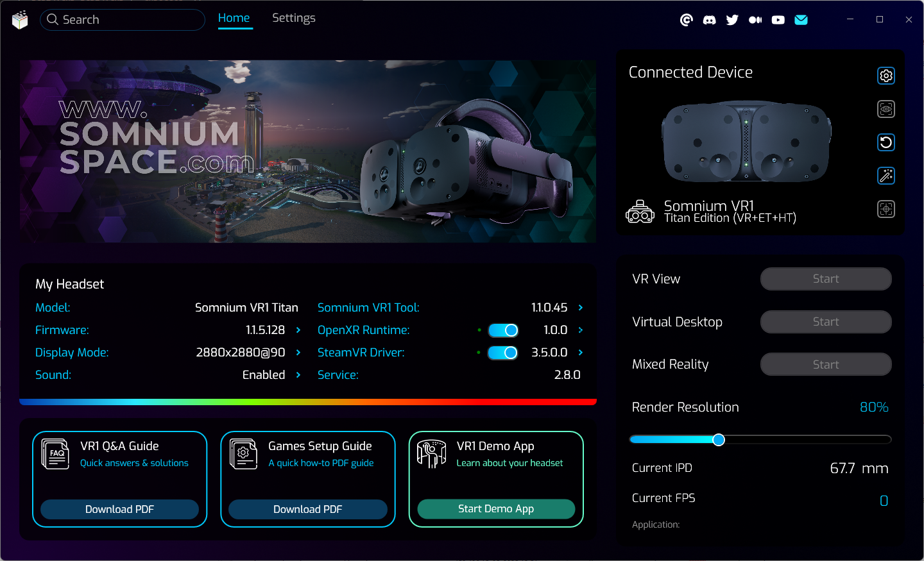Screen dimensions: 924x561
Task: Open the device settings gear icon
Action: (886, 76)
